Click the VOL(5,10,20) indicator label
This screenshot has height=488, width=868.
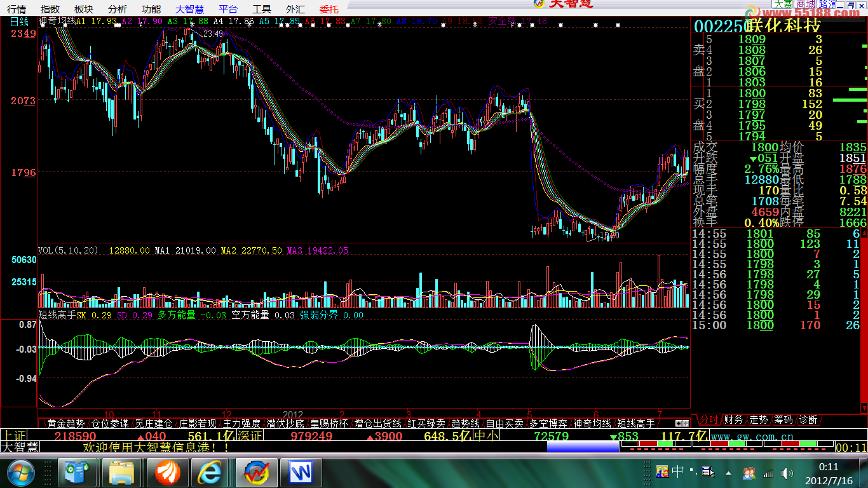click(x=69, y=250)
